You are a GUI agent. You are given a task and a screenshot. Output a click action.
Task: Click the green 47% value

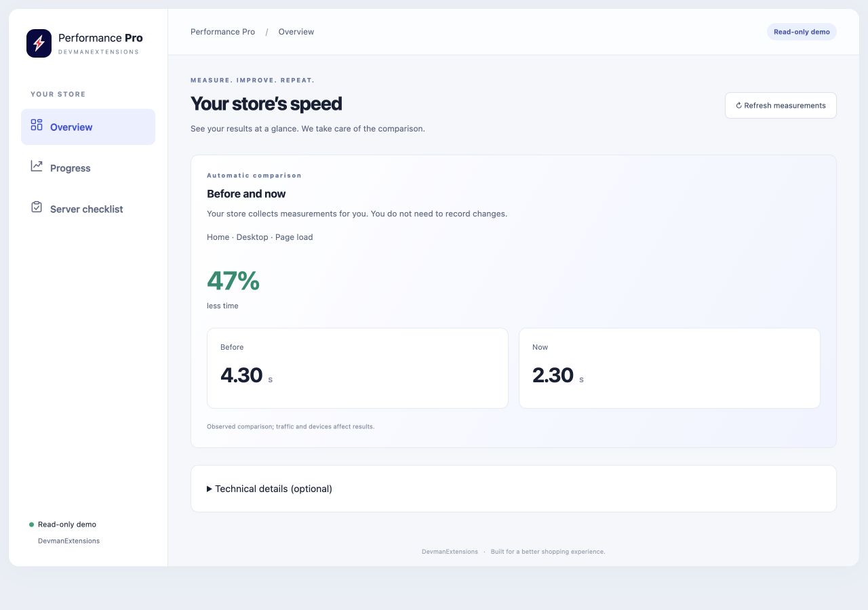(x=233, y=281)
